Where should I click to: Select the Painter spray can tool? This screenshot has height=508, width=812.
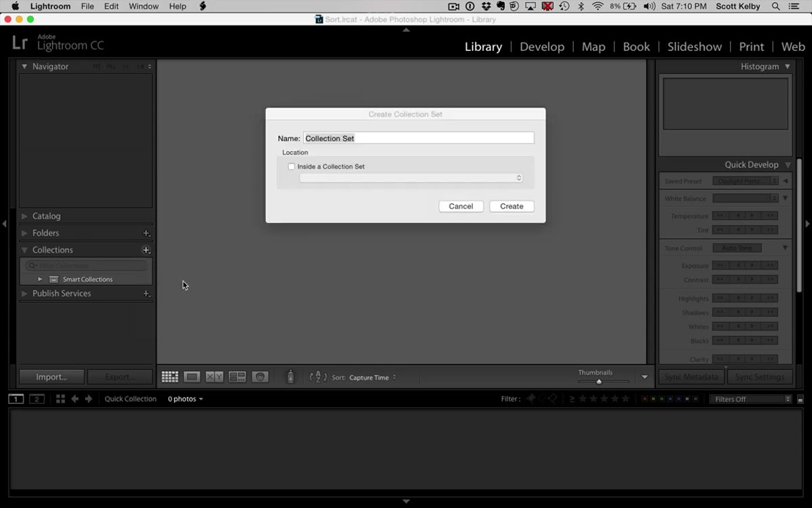click(290, 377)
